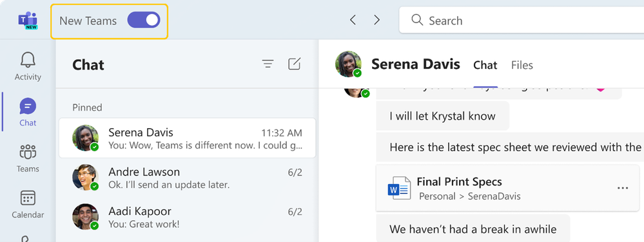Select the Chat tab beside Serena Davis
Image resolution: width=644 pixels, height=242 pixels.
[485, 65]
